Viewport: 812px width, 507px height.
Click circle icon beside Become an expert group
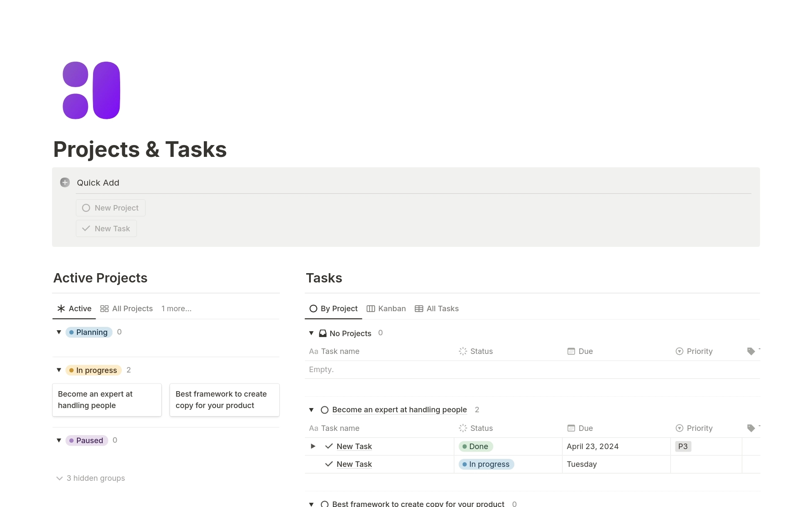tap(325, 410)
